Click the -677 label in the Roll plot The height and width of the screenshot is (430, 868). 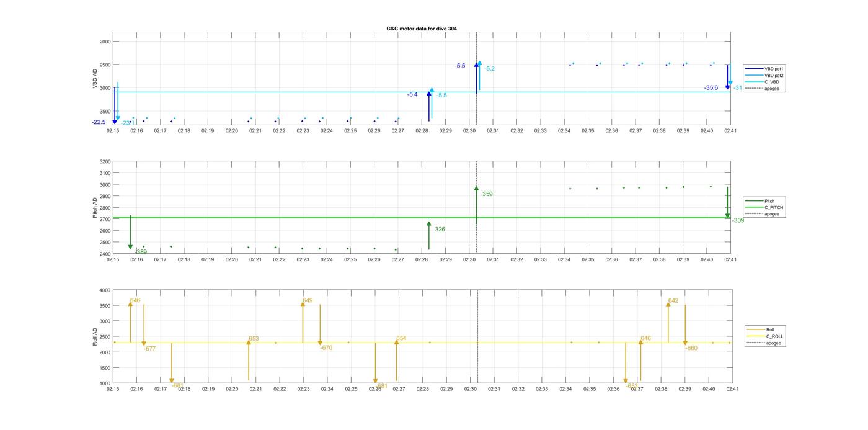pos(149,349)
